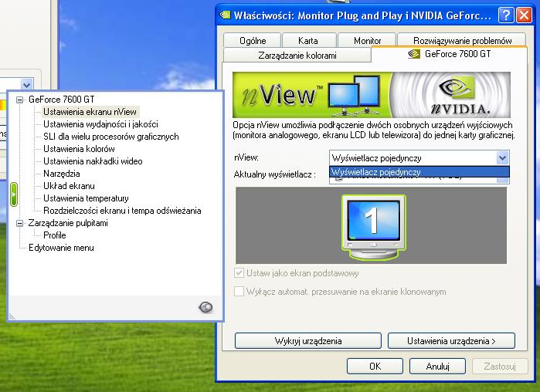Open Zarządzanie kolorami tab
The height and width of the screenshot is (392, 540).
click(x=297, y=56)
